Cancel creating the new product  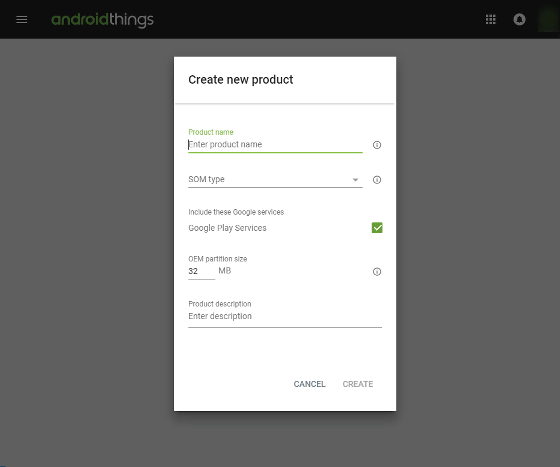point(309,384)
